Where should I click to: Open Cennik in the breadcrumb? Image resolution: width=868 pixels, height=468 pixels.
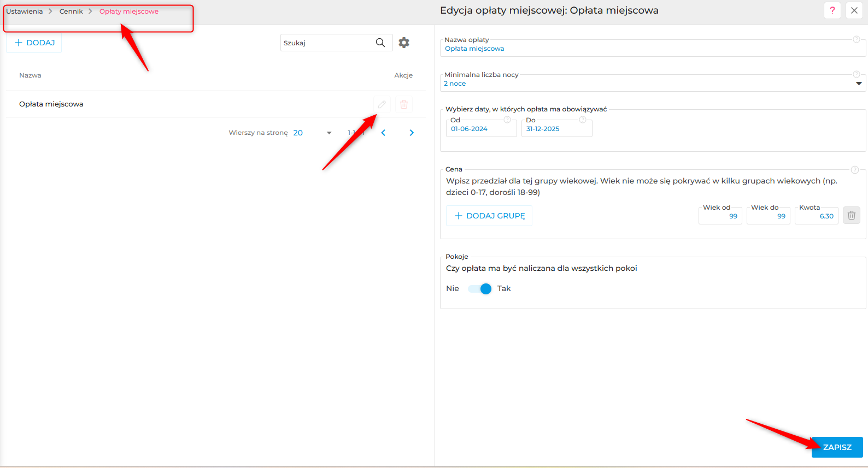click(x=71, y=11)
